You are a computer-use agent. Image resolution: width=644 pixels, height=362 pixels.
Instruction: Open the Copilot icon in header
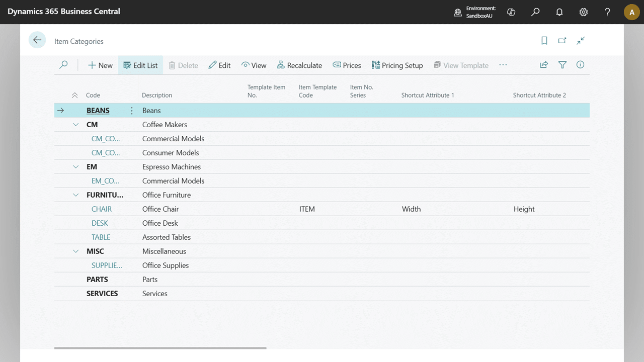[x=511, y=12]
